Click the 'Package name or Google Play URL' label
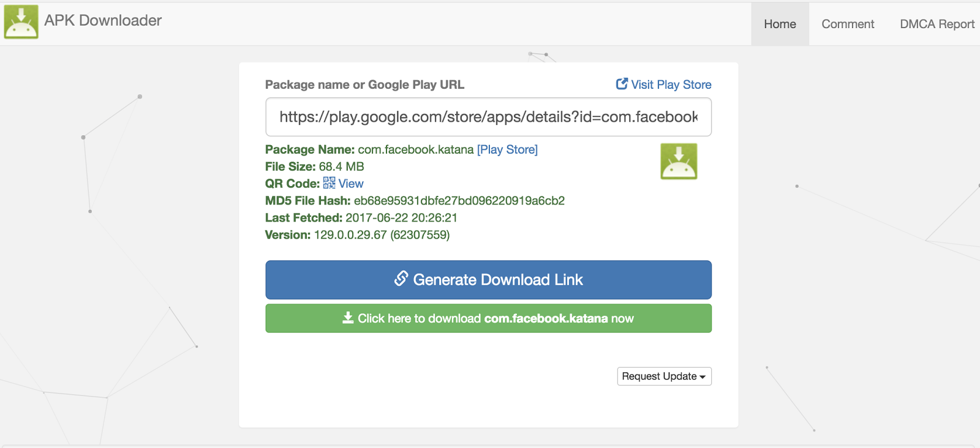 tap(364, 84)
